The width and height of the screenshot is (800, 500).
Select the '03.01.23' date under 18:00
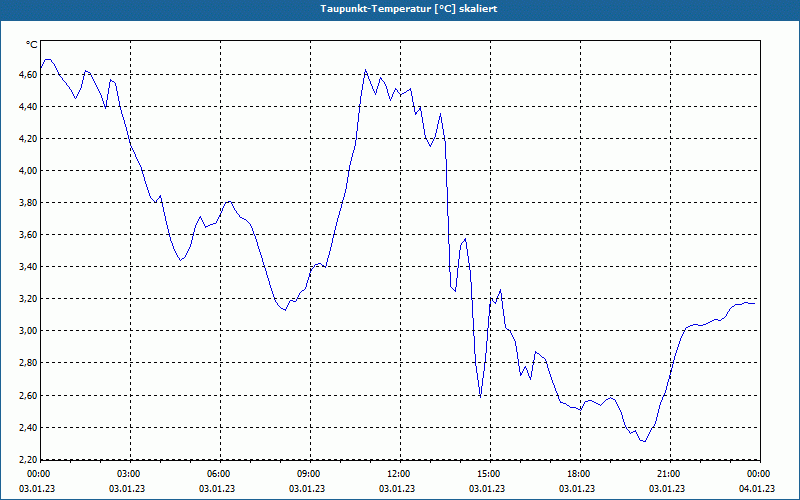(577, 489)
